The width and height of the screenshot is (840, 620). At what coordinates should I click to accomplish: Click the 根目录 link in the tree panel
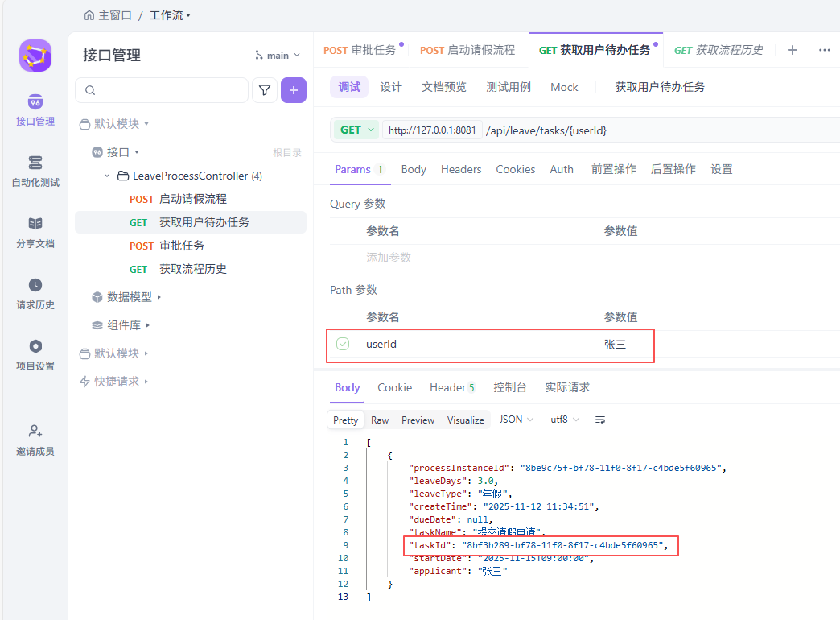pos(287,153)
